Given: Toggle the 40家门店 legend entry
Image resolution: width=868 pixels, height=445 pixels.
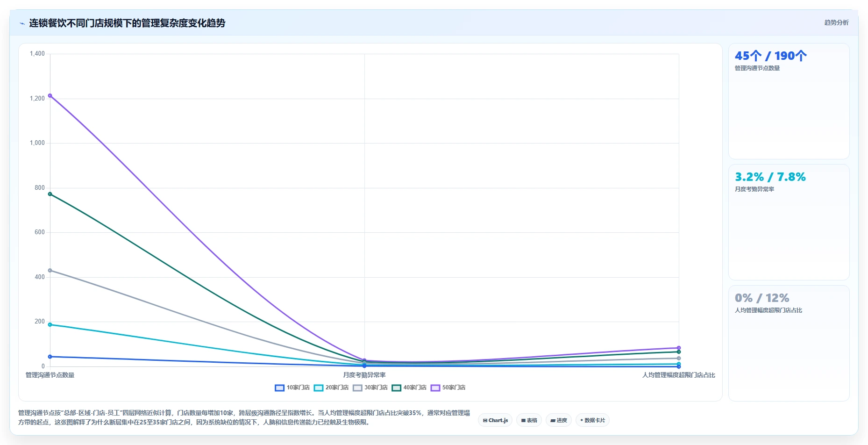Looking at the screenshot, I should coord(409,388).
